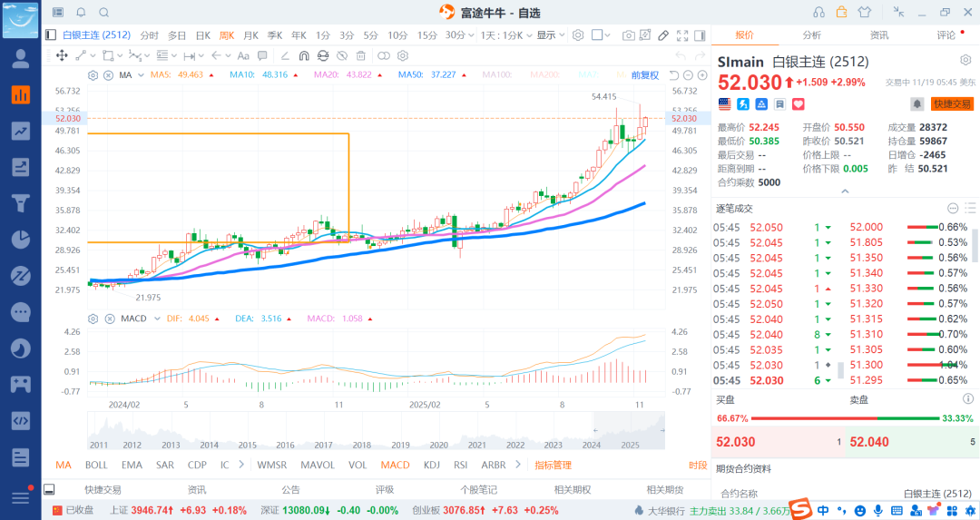Expand the MACD indicator dropdown arrow

[x=157, y=319]
